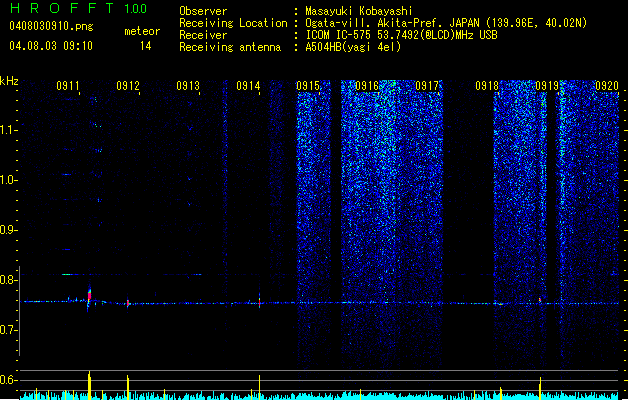The height and width of the screenshot is (400, 629).
Task: Click the 'meteor' label
Action: 142,31
